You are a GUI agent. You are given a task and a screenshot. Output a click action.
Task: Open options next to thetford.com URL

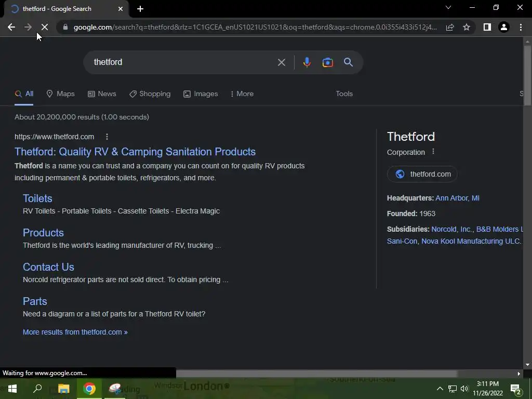coord(107,137)
